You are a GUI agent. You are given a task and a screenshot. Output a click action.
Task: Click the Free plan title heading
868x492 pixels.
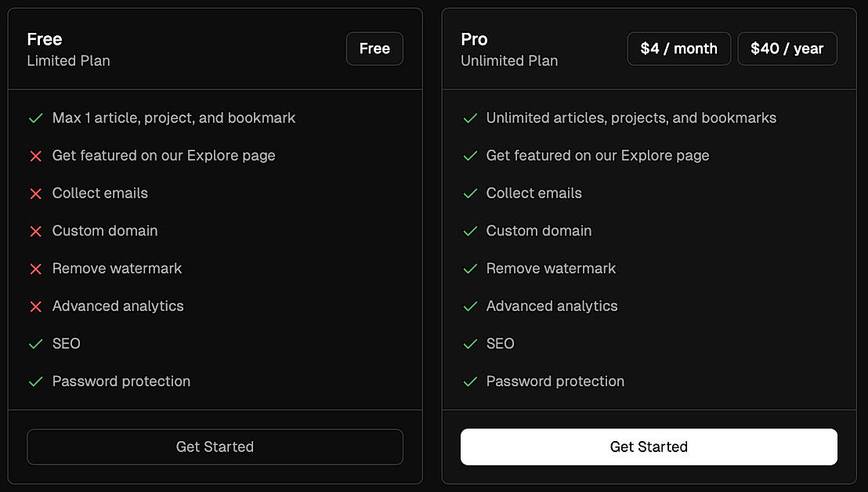[x=45, y=39]
